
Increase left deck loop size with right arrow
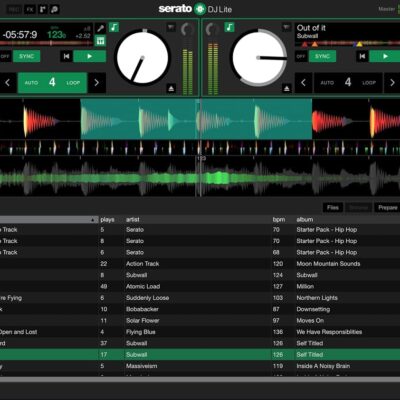[97, 82]
